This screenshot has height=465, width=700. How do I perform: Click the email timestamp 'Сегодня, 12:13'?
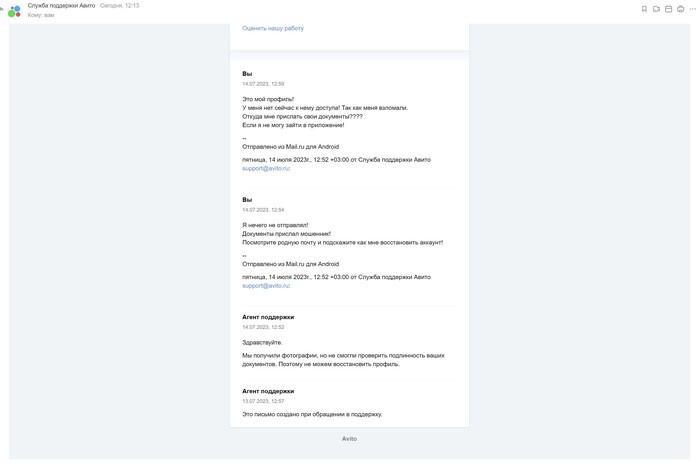pyautogui.click(x=119, y=5)
